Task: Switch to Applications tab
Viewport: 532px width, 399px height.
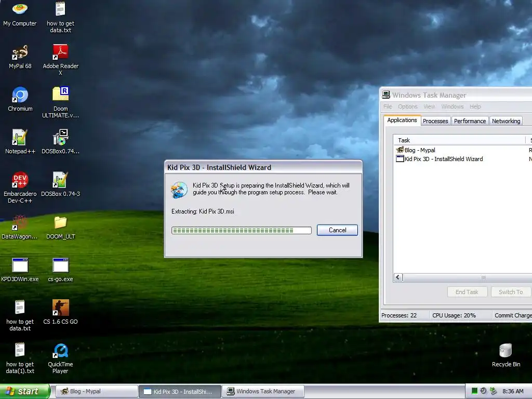Action: click(x=402, y=120)
